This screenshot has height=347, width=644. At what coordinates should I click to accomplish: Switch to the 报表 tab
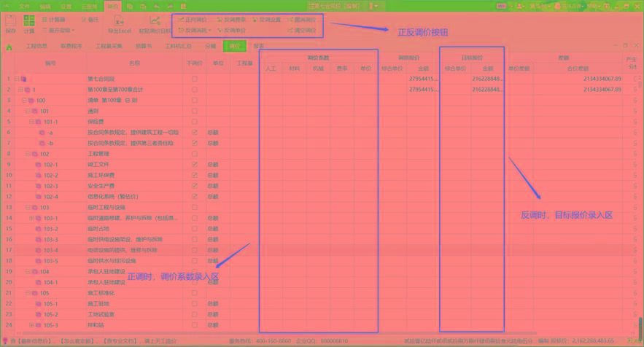point(259,46)
